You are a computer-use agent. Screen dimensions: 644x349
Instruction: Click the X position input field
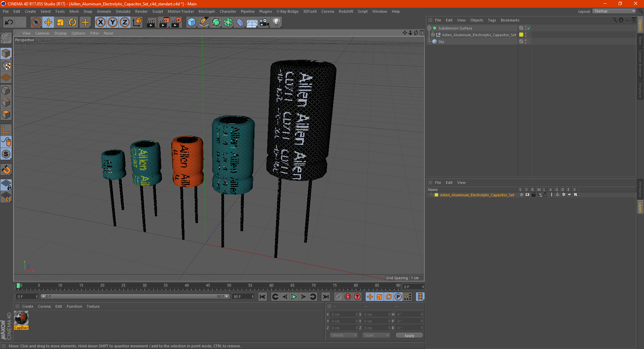[343, 314]
